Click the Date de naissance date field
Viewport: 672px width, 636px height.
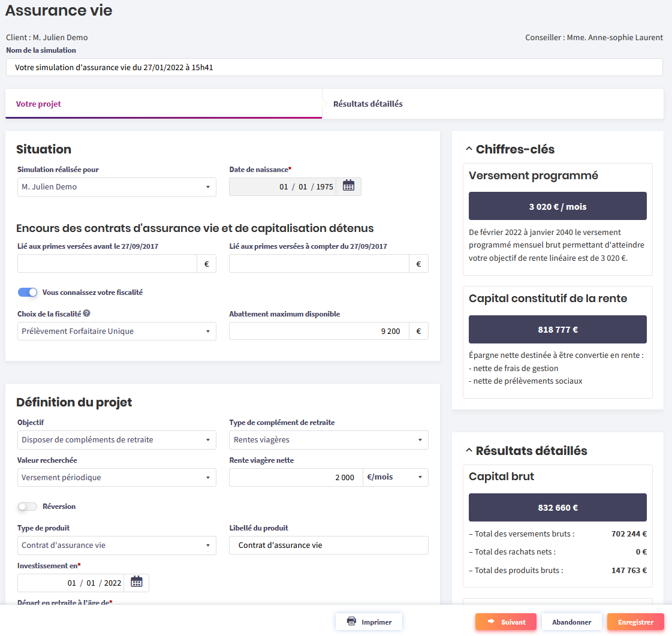283,187
